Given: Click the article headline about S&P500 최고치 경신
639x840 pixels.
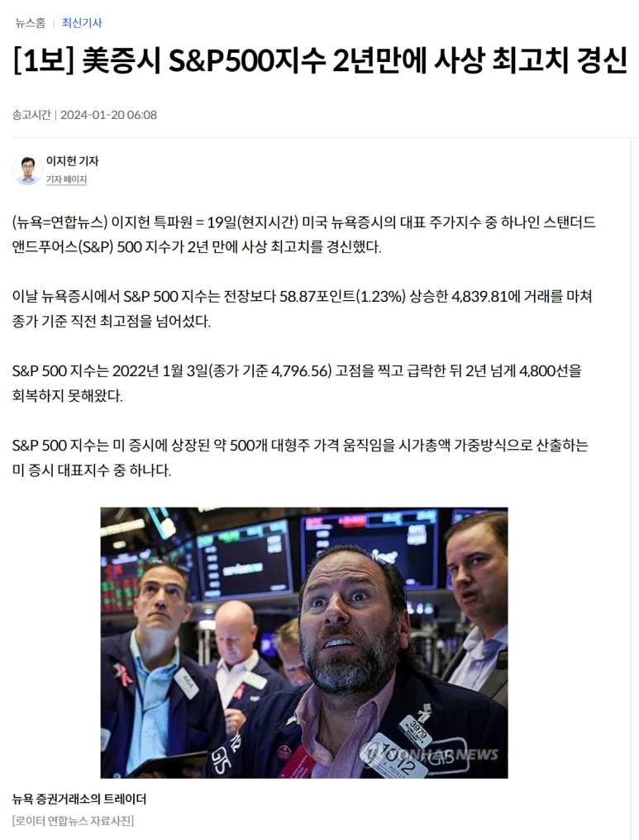Looking at the screenshot, I should coord(319,60).
